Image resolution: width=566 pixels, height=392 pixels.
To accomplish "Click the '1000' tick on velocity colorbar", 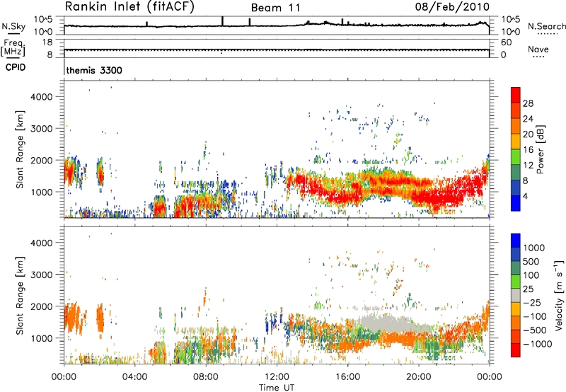I will pos(533,248).
